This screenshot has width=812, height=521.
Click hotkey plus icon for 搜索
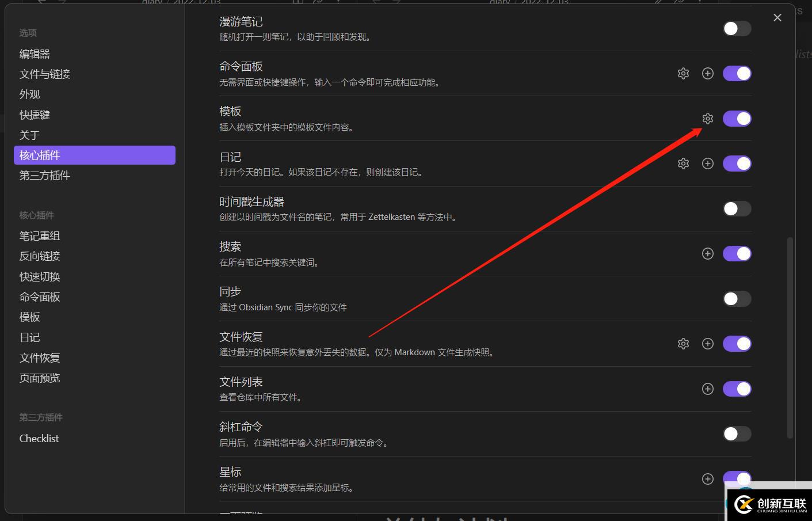[708, 254]
